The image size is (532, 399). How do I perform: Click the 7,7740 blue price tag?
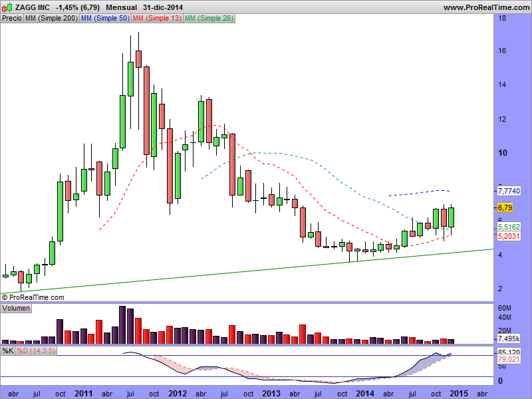pos(509,191)
